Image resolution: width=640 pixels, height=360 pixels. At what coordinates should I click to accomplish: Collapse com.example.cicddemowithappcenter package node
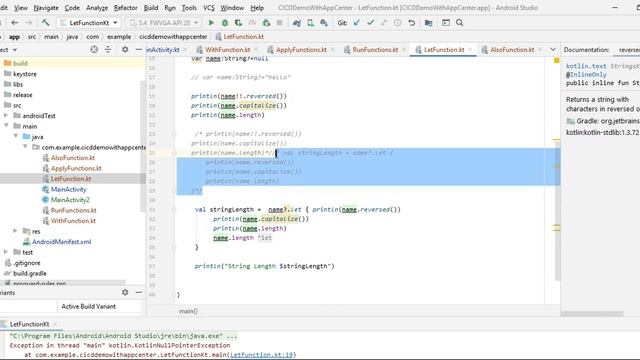point(25,147)
